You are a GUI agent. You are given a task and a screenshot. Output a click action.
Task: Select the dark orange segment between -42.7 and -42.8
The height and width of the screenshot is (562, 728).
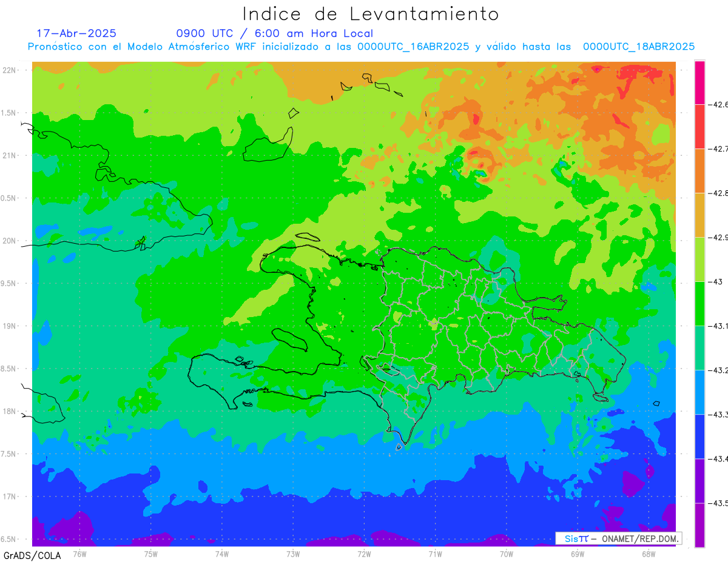click(x=699, y=170)
